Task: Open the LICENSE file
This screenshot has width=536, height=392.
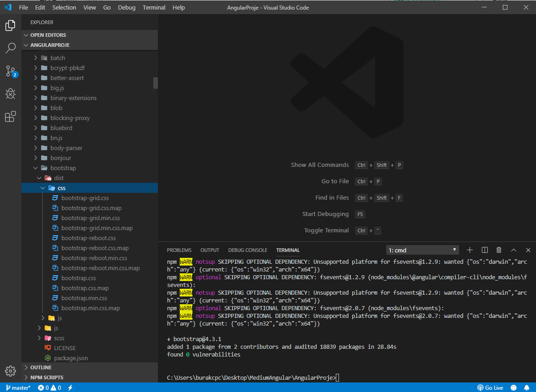Action: 90,348
